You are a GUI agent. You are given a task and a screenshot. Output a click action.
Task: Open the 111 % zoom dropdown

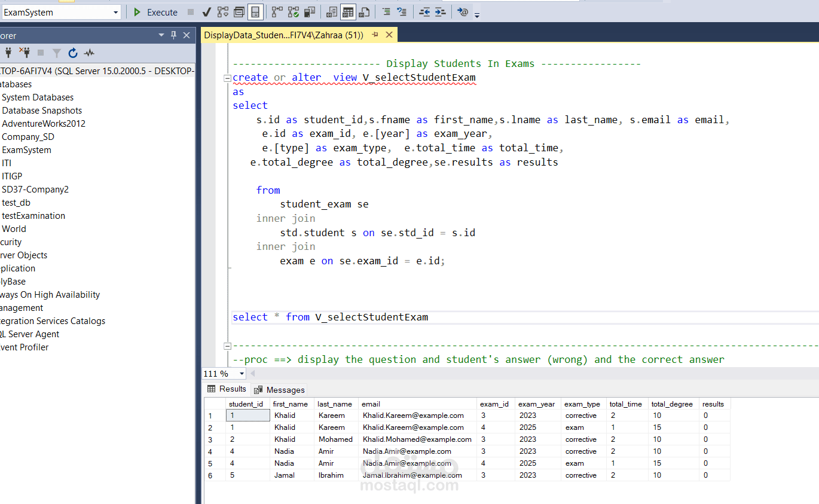coord(242,374)
